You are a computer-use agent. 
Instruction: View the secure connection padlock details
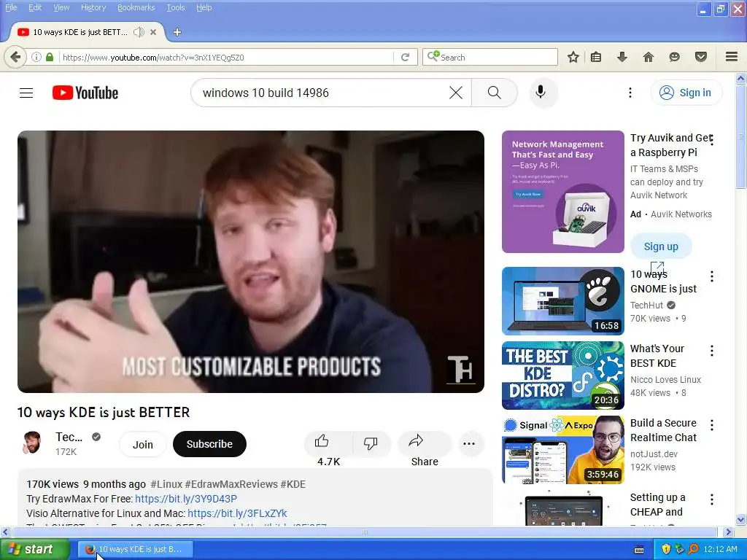point(50,57)
